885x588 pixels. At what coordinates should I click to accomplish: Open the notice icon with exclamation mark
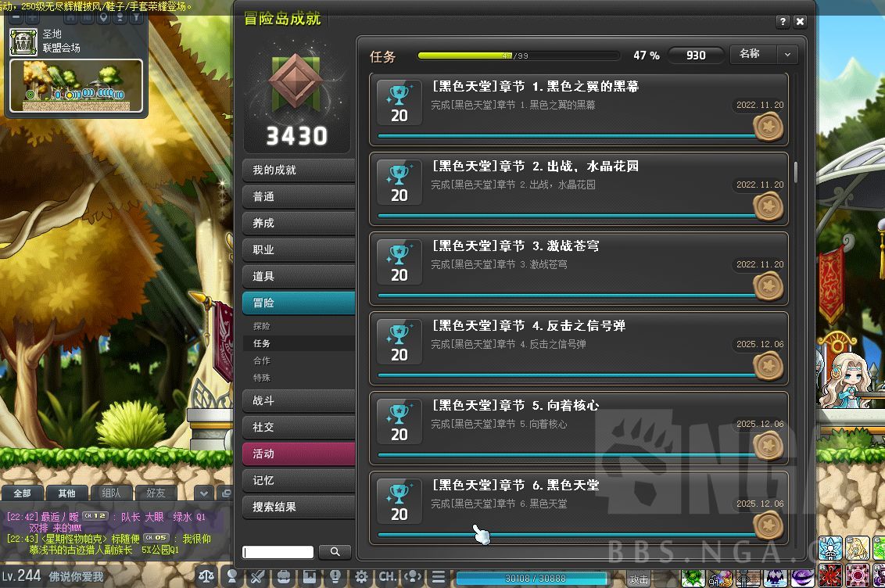point(335,576)
